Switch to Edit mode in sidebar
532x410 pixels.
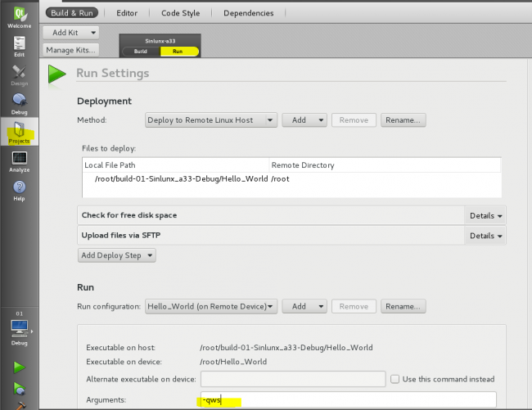tap(19, 45)
